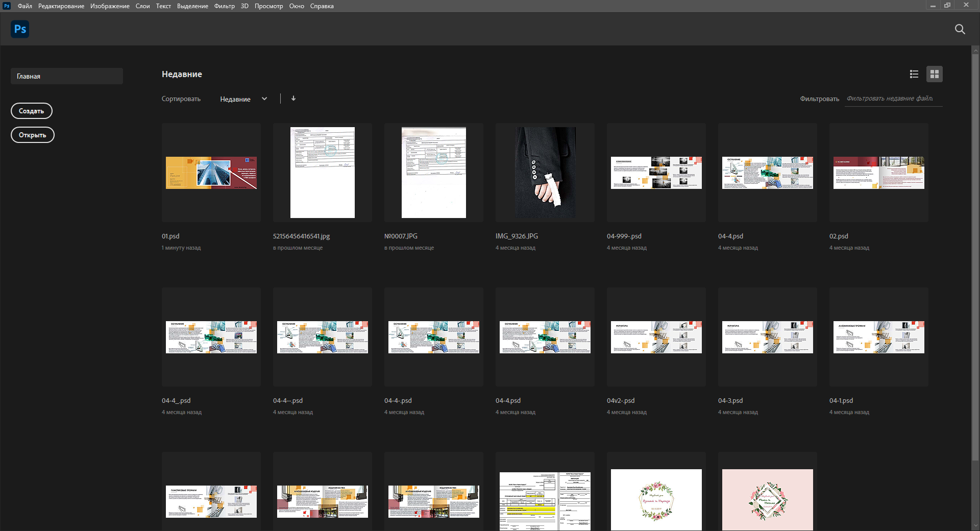
Task: Open the 02.psd recent file
Action: tap(878, 173)
